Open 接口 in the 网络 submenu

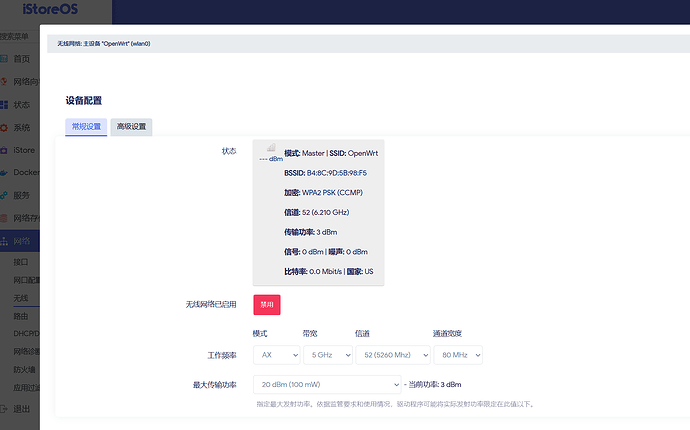pos(22,258)
